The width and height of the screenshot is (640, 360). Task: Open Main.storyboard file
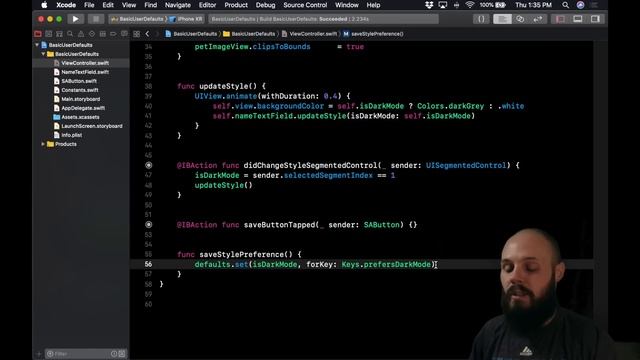[x=81, y=99]
